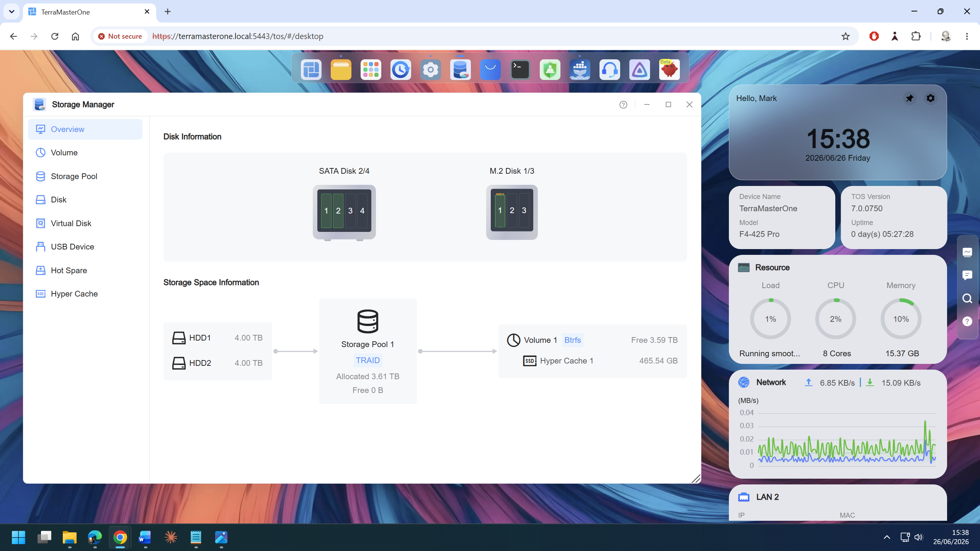Screen dimensions: 980x551
Task: Select Hyper Cache in the sidebar
Action: [85, 294]
